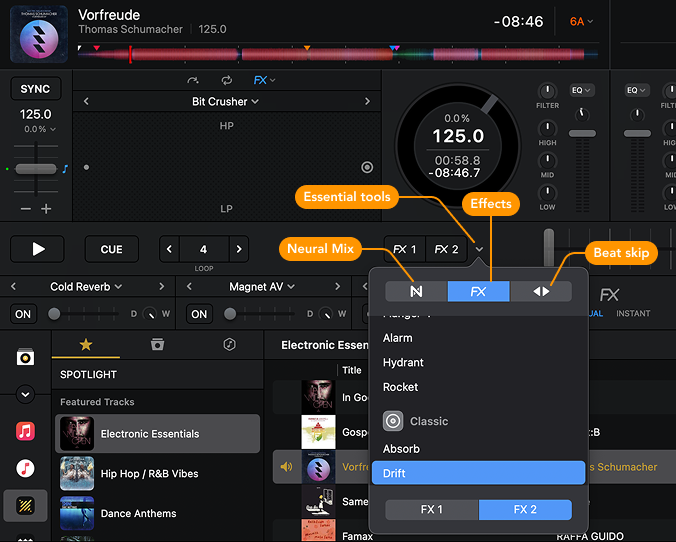Choose the Absorb effect
The image size is (676, 542).
(x=478, y=449)
